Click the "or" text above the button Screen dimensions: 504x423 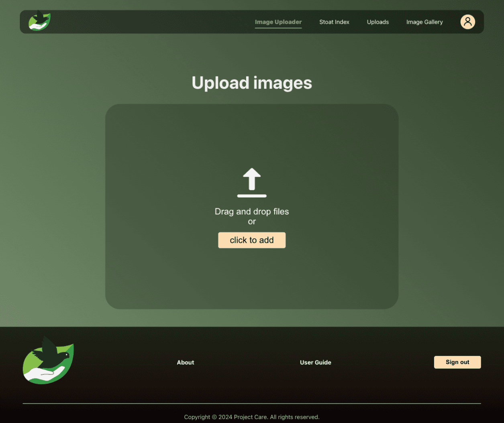coord(252,222)
